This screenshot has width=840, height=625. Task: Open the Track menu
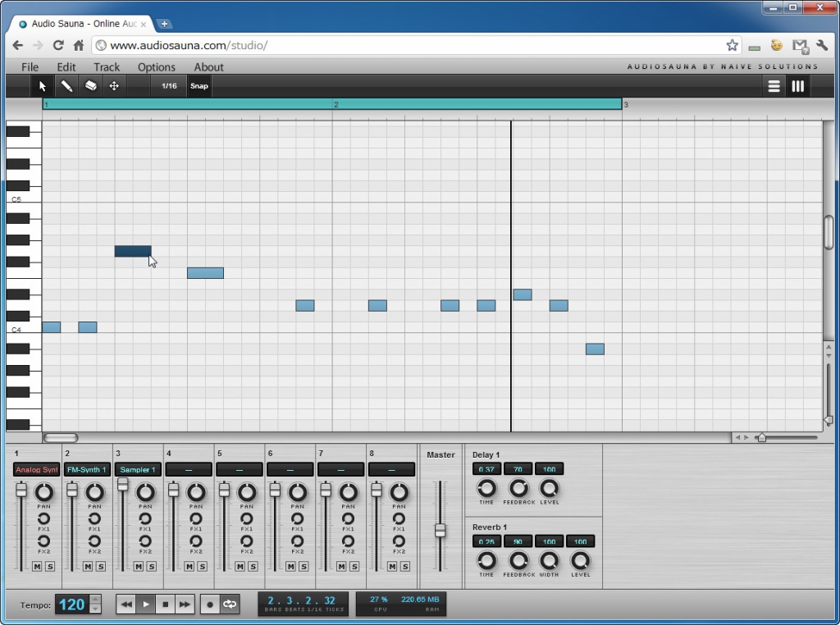tap(107, 67)
